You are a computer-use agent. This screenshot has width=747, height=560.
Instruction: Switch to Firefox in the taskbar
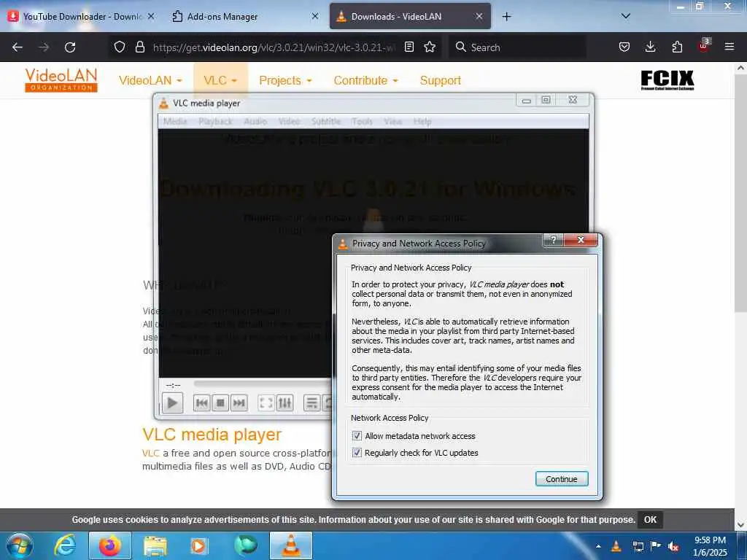coord(110,545)
